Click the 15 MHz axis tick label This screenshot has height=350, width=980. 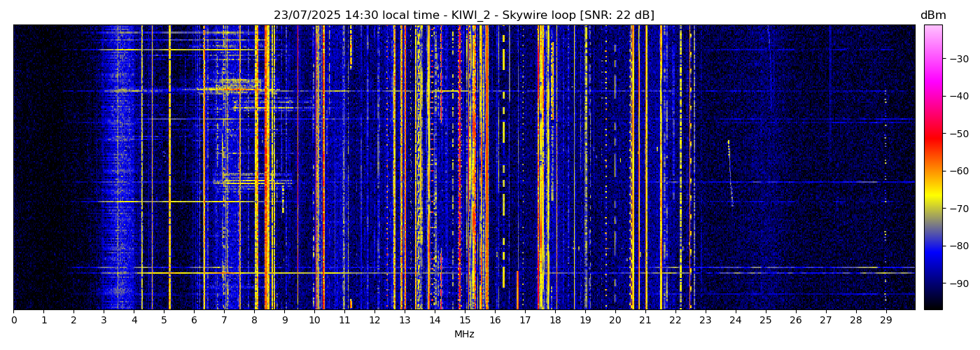465,321
